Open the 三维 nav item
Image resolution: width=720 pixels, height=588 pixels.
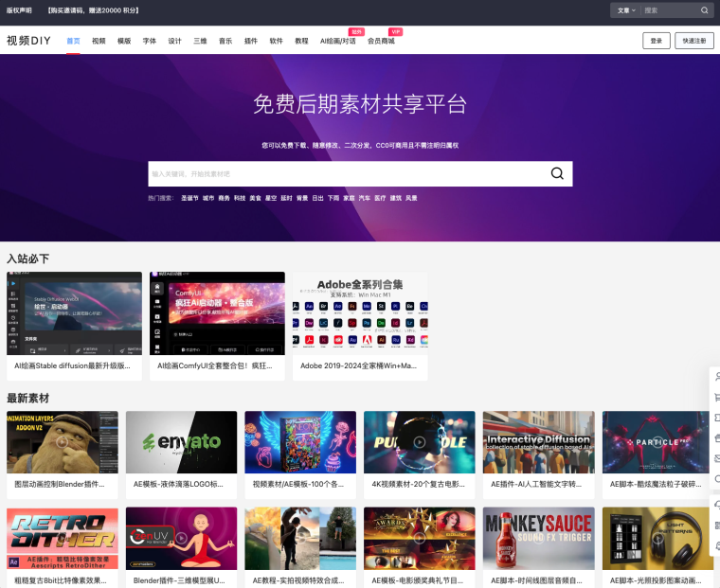coord(200,41)
